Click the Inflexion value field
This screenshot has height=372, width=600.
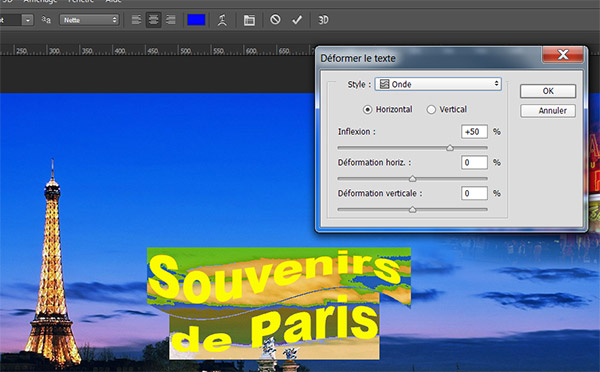coord(474,132)
